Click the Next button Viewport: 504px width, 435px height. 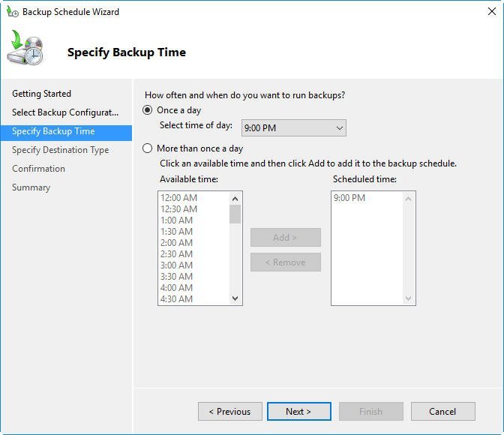pos(298,411)
